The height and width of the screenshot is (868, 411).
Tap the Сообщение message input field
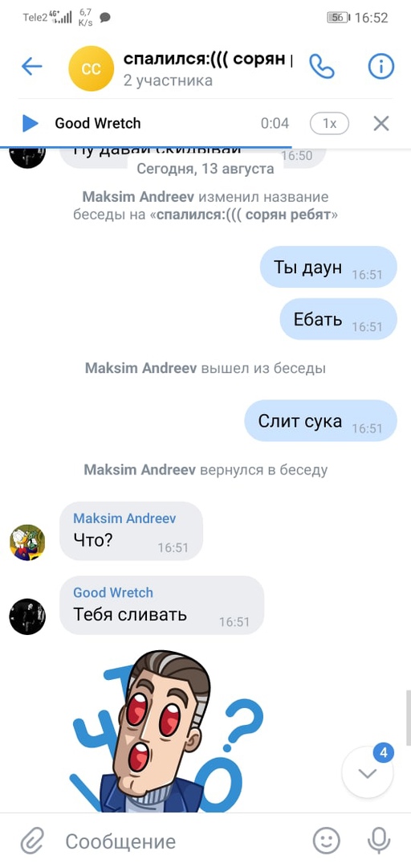(x=182, y=842)
